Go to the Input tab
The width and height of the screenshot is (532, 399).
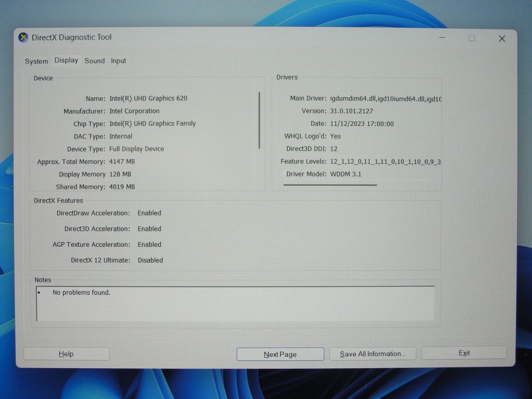(x=118, y=61)
